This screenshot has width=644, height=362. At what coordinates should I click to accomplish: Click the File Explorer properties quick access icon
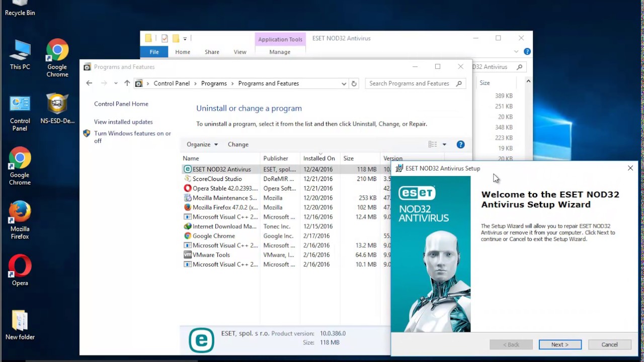(x=165, y=38)
